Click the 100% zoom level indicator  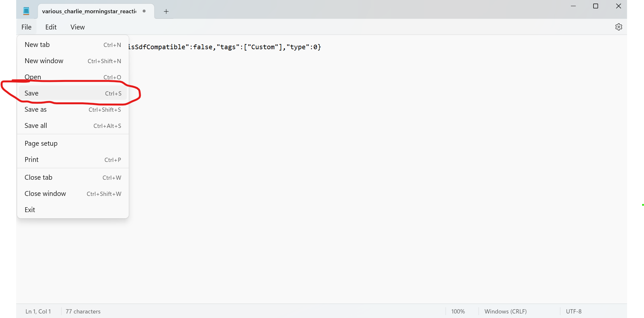[458, 312]
